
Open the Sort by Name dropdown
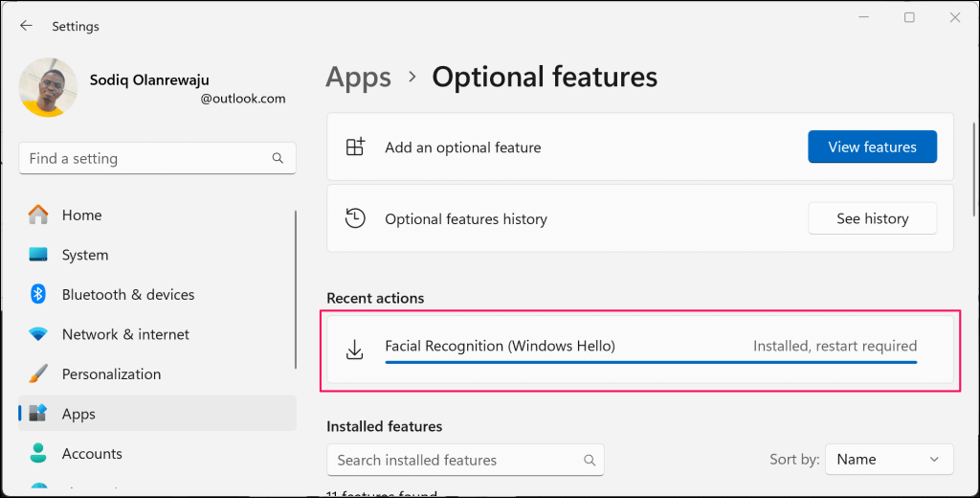(x=889, y=460)
